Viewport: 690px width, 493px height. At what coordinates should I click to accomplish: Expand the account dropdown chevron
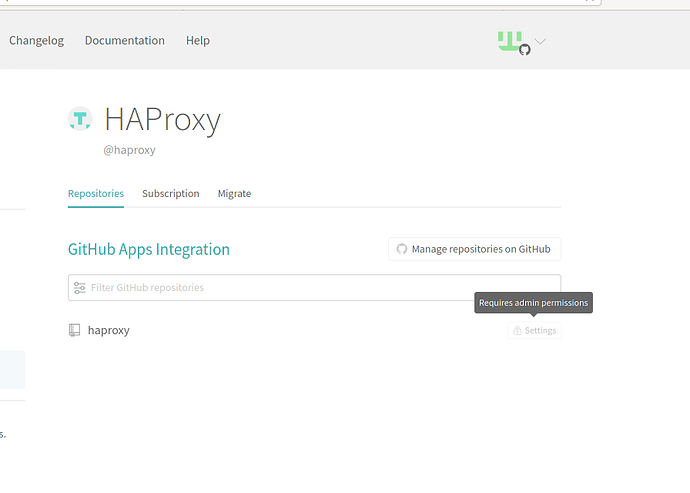coord(540,41)
